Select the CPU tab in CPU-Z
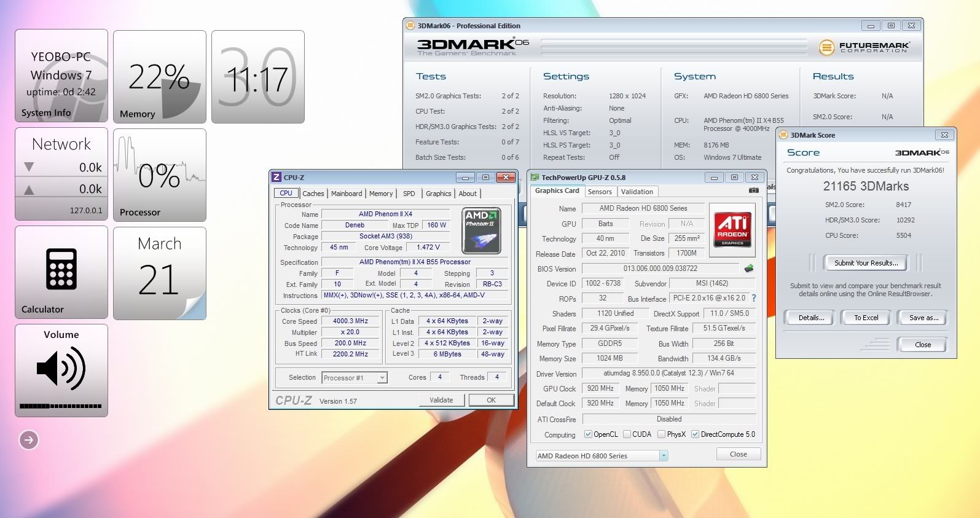 click(286, 193)
